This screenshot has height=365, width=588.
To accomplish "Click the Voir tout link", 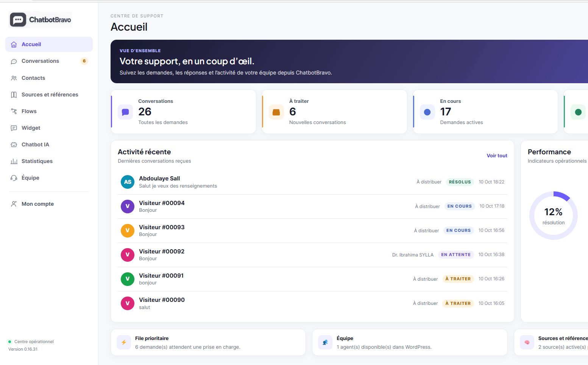I will point(497,155).
